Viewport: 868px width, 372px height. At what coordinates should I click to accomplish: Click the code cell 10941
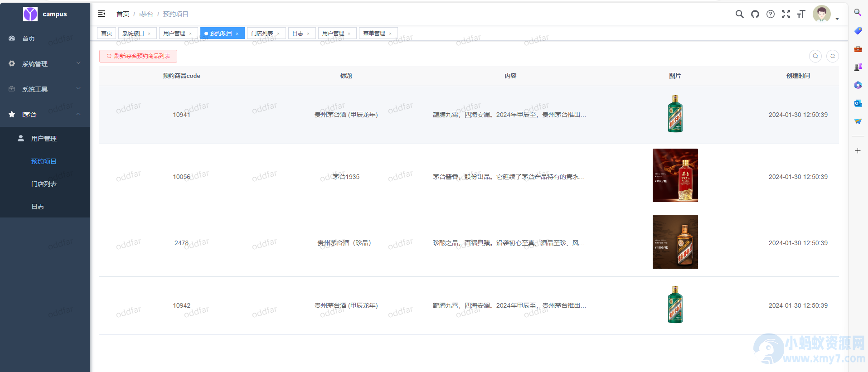click(x=181, y=115)
